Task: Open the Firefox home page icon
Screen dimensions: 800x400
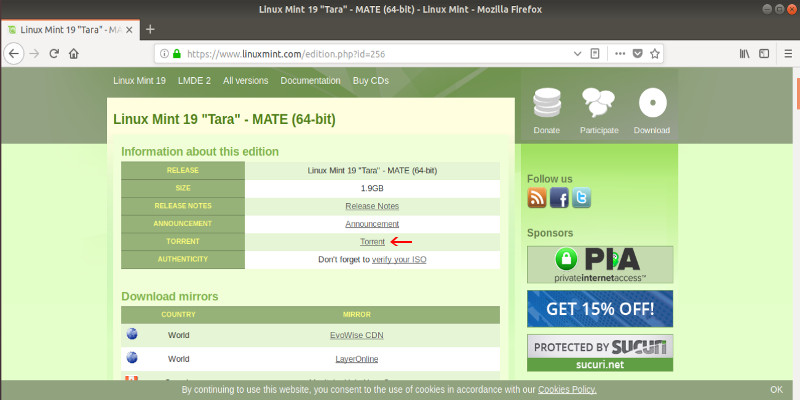Action: click(x=74, y=54)
